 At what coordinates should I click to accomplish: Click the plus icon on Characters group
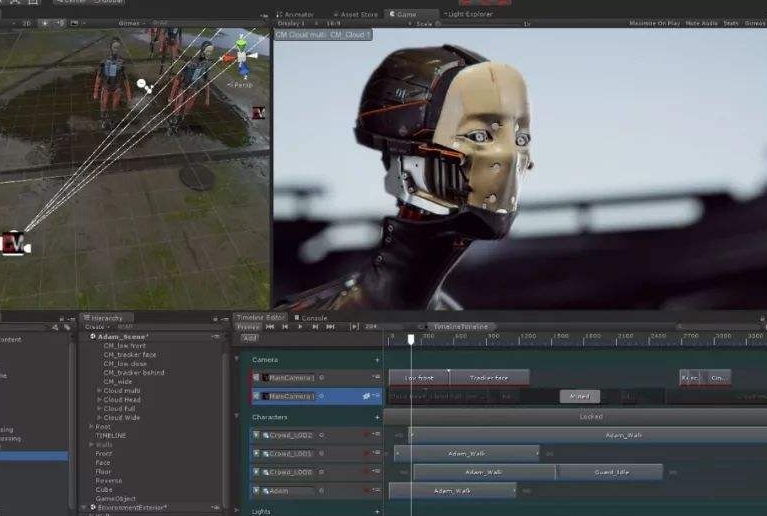click(x=377, y=417)
